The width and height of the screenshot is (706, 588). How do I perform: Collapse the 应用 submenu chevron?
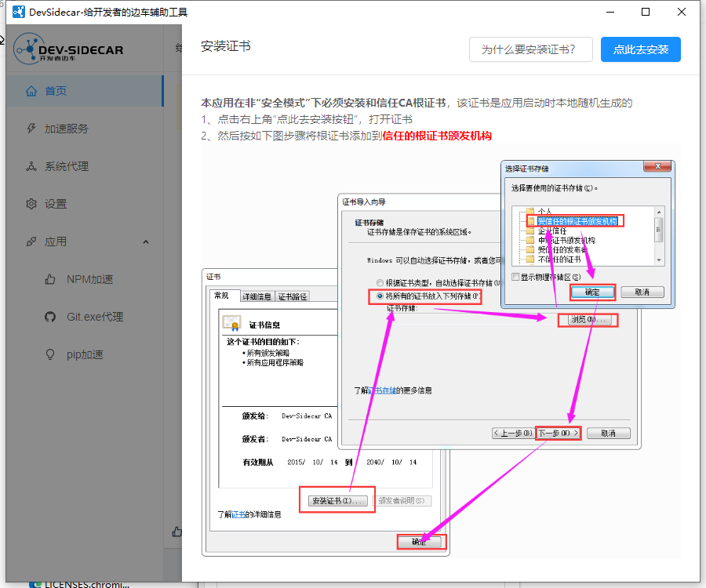[146, 242]
